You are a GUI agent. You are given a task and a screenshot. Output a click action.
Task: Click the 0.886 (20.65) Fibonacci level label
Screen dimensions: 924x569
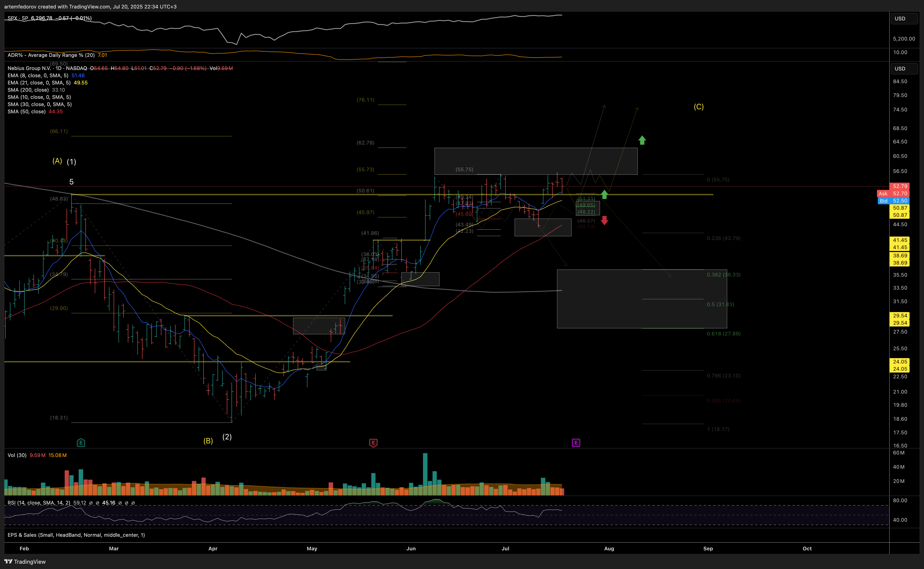[x=724, y=401]
